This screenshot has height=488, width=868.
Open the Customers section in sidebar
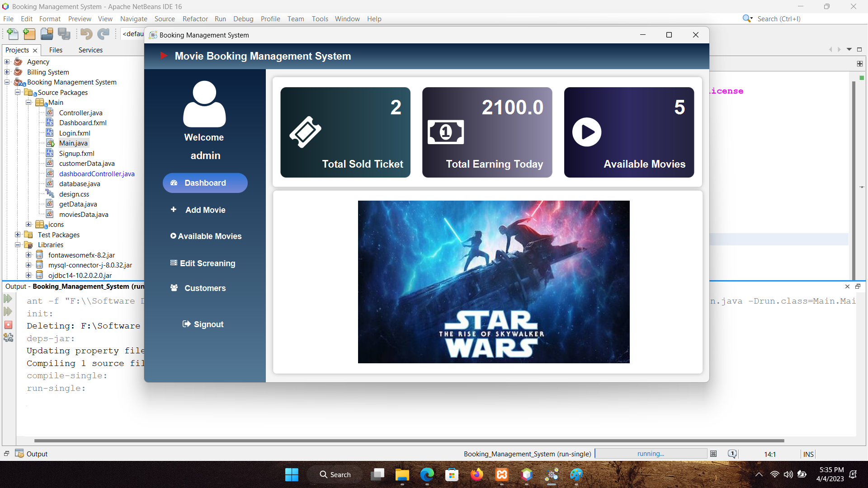point(205,288)
